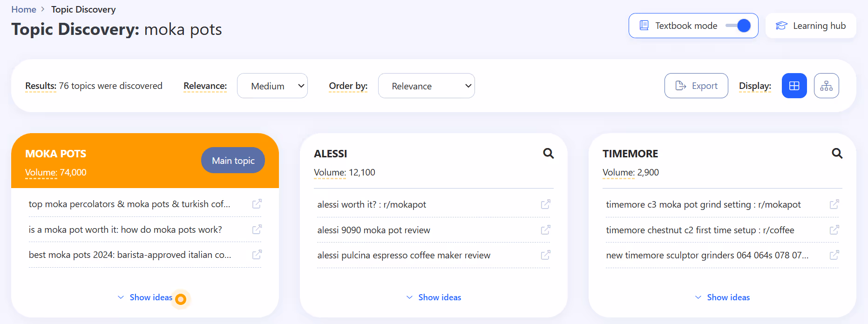Click the 'Display:' label
The image size is (868, 324).
coord(755,86)
